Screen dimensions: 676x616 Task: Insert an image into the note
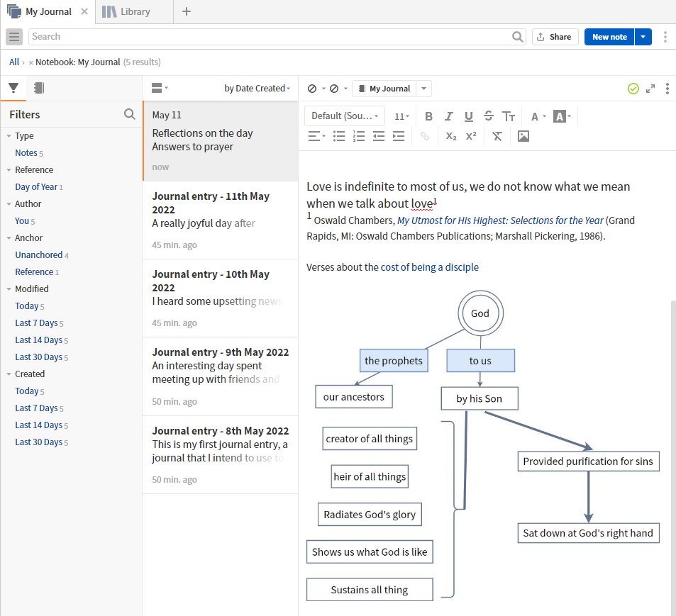point(523,137)
